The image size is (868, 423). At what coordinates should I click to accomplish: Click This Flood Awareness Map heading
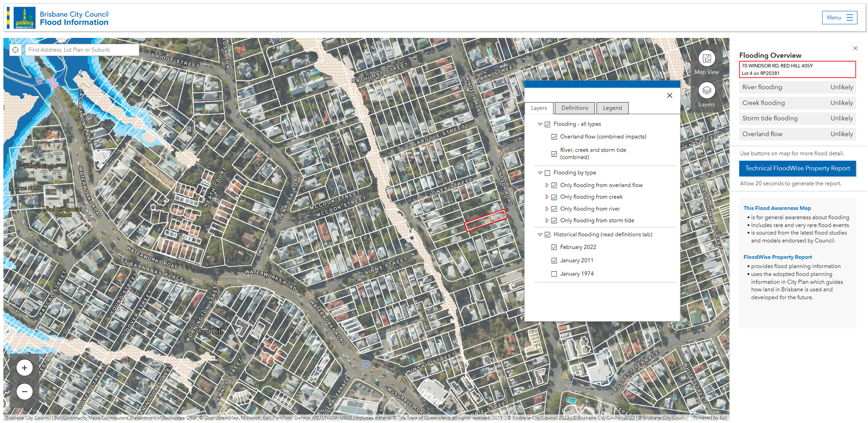point(777,208)
